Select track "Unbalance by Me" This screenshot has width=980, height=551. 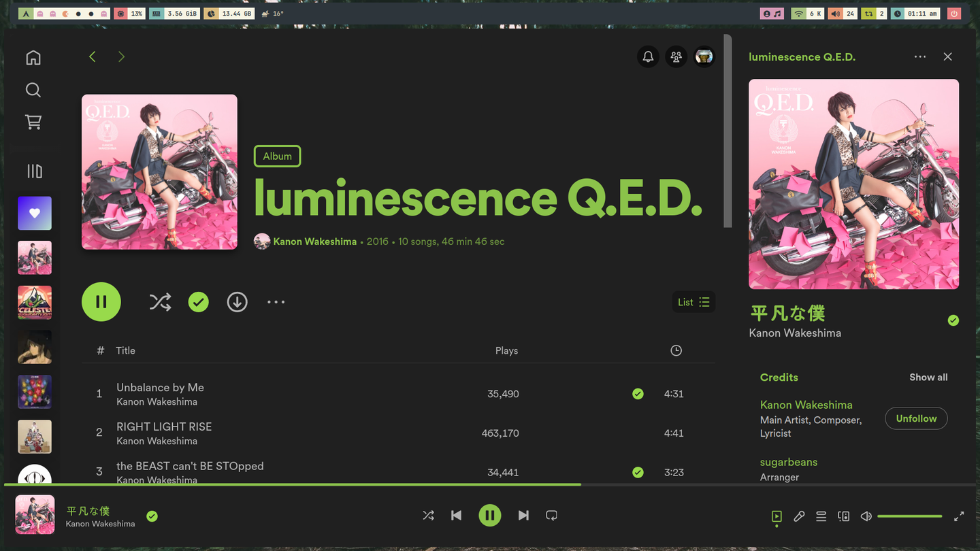[x=398, y=394]
